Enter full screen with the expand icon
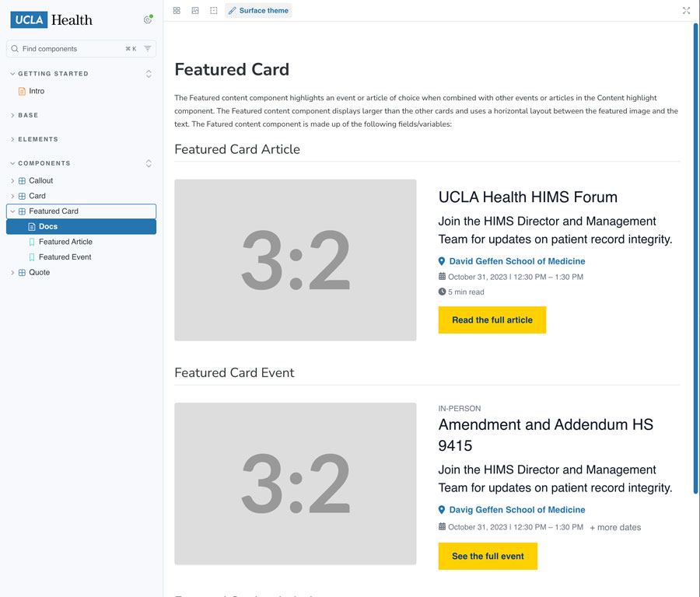The width and height of the screenshot is (700, 597). 686,11
